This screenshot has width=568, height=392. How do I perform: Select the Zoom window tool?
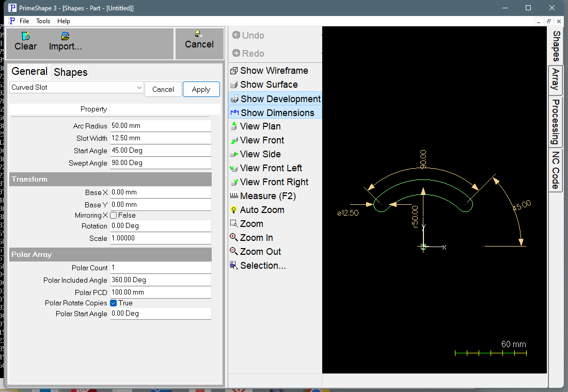pyautogui.click(x=247, y=224)
